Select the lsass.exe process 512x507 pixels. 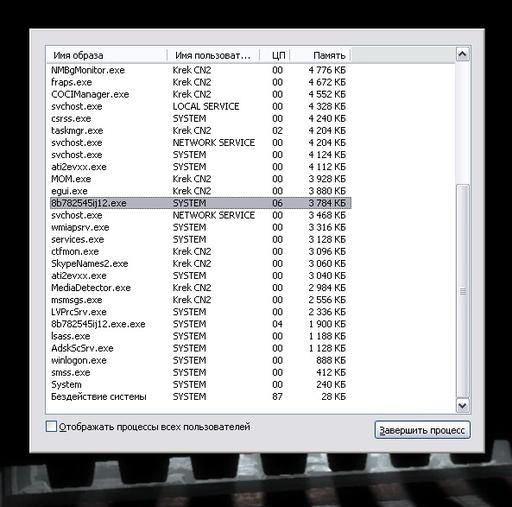(200, 336)
